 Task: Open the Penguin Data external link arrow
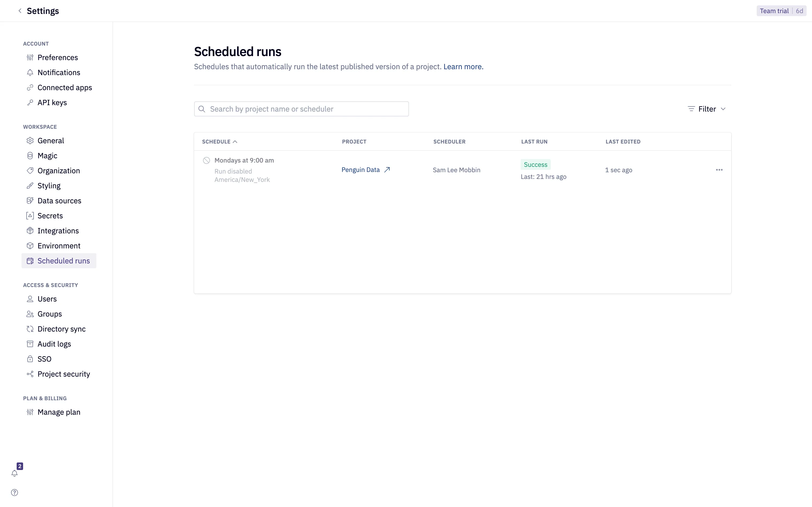tap(387, 170)
